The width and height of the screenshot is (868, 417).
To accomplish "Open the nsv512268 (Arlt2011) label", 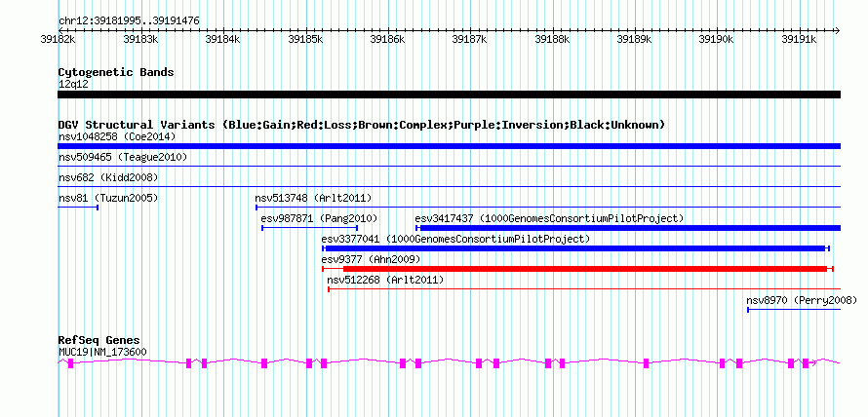I will [386, 280].
